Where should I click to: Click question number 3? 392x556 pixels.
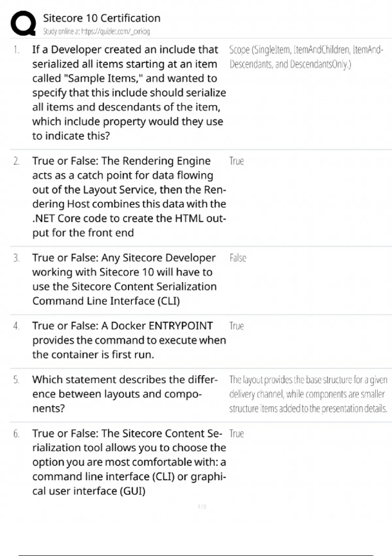click(x=16, y=258)
